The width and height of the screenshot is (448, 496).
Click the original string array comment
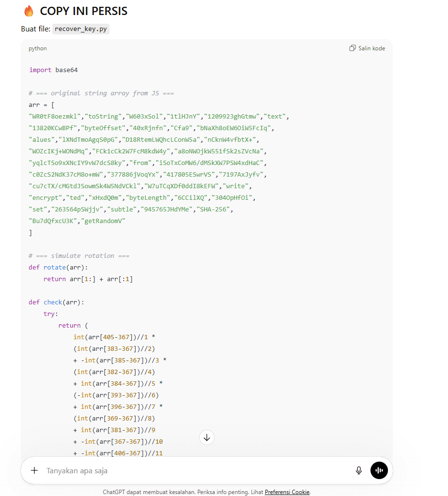pos(101,93)
